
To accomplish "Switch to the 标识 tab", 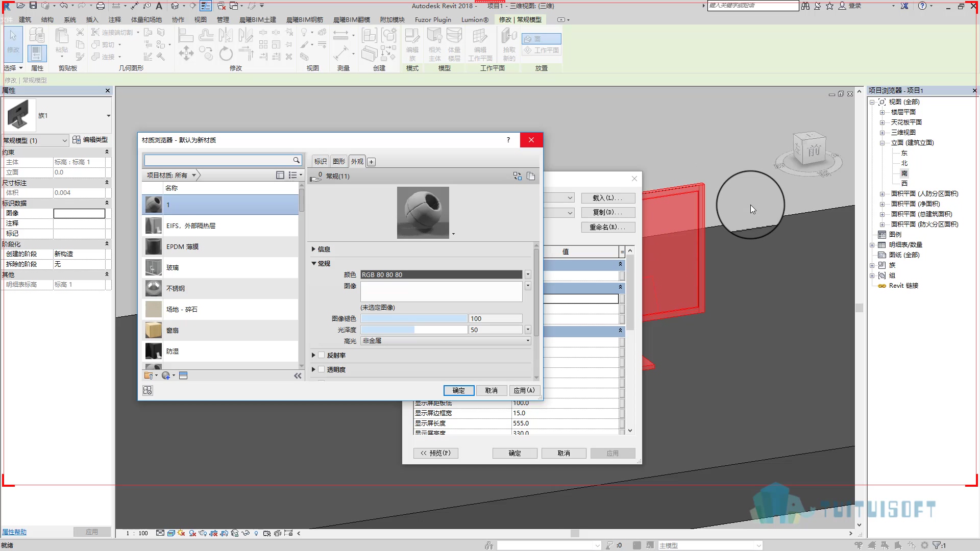I will pos(321,162).
